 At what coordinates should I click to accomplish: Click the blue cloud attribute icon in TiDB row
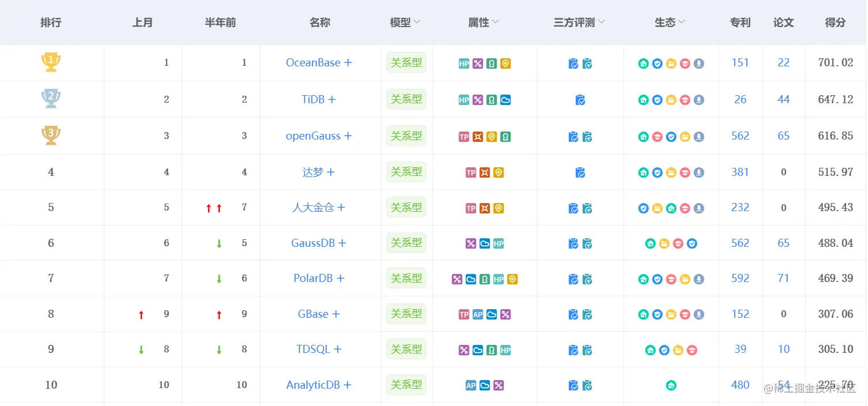[505, 100]
